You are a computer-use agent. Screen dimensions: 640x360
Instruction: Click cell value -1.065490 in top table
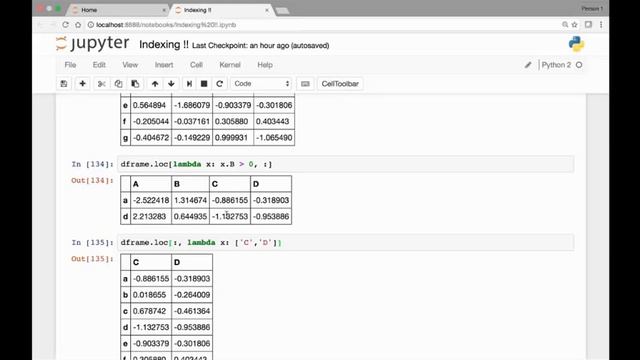[274, 138]
